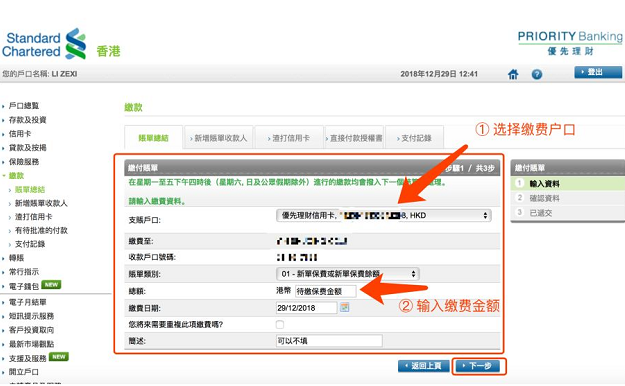Open 客戶投資取向 sidebar item
The image size is (625, 386).
[31, 330]
